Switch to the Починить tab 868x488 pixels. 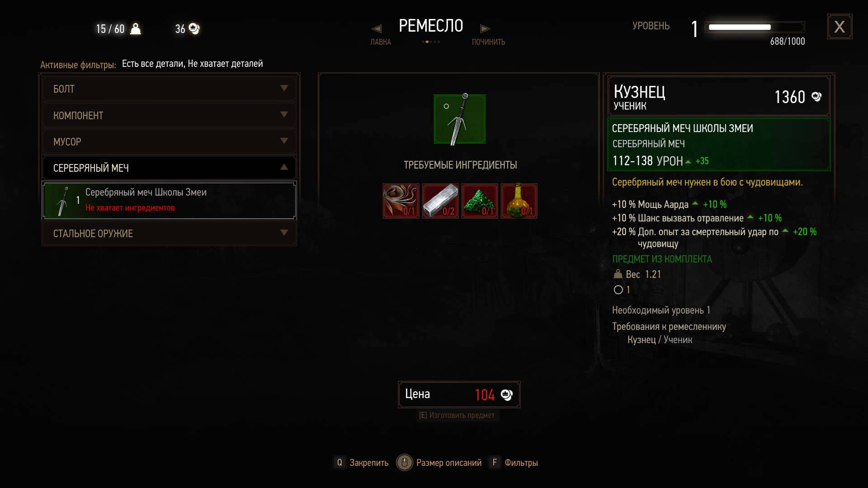tap(488, 42)
